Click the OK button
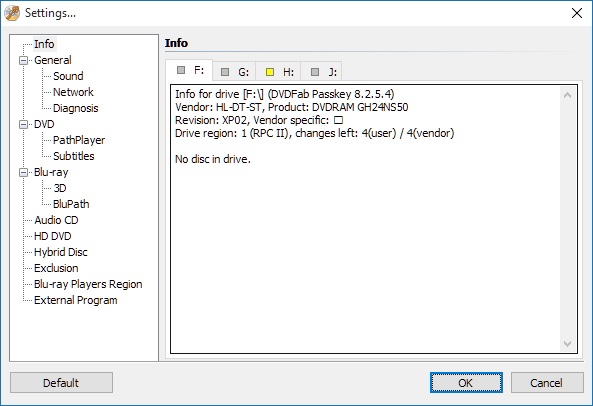This screenshot has height=406, width=593. coord(466,383)
